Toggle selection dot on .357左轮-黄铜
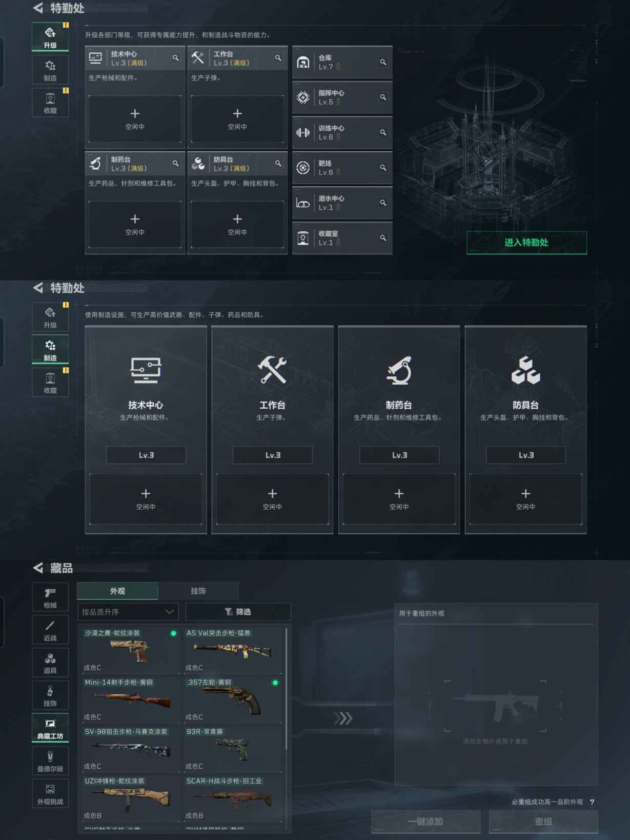 (275, 683)
